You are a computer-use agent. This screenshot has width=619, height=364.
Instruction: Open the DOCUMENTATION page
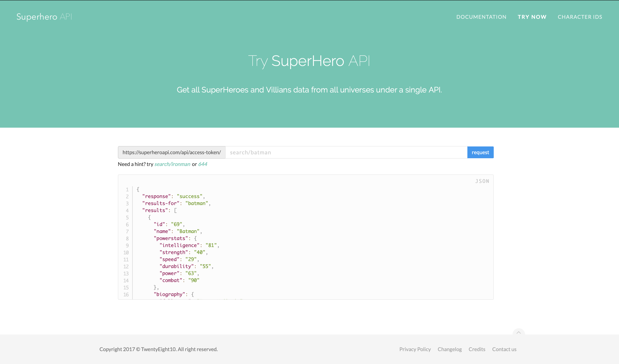click(x=481, y=17)
